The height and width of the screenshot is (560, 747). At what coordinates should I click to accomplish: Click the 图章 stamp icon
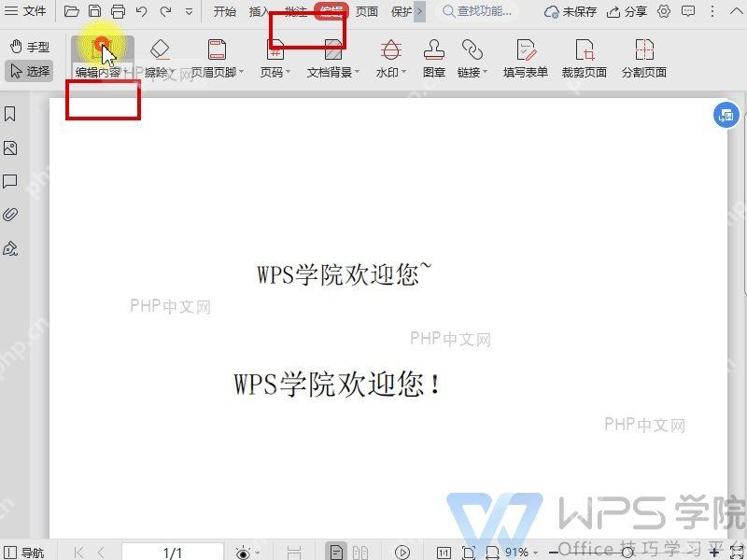[x=433, y=49]
